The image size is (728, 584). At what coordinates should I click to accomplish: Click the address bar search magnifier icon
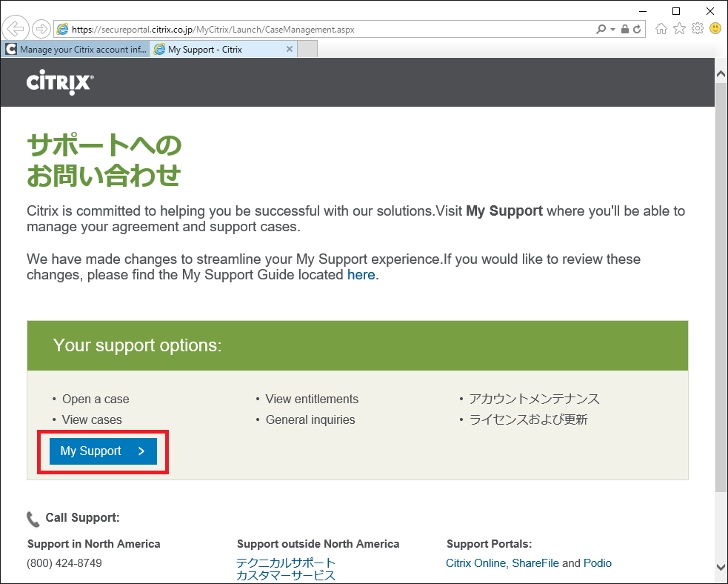[601, 29]
